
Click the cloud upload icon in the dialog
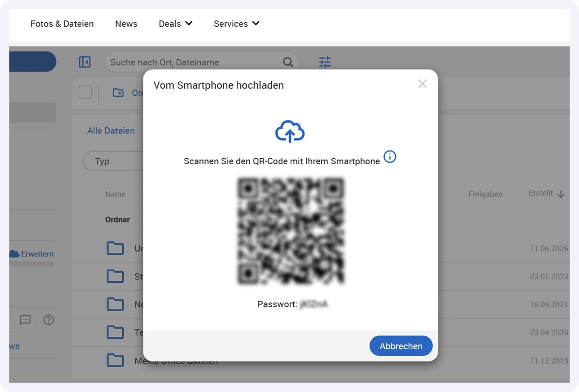tap(290, 131)
